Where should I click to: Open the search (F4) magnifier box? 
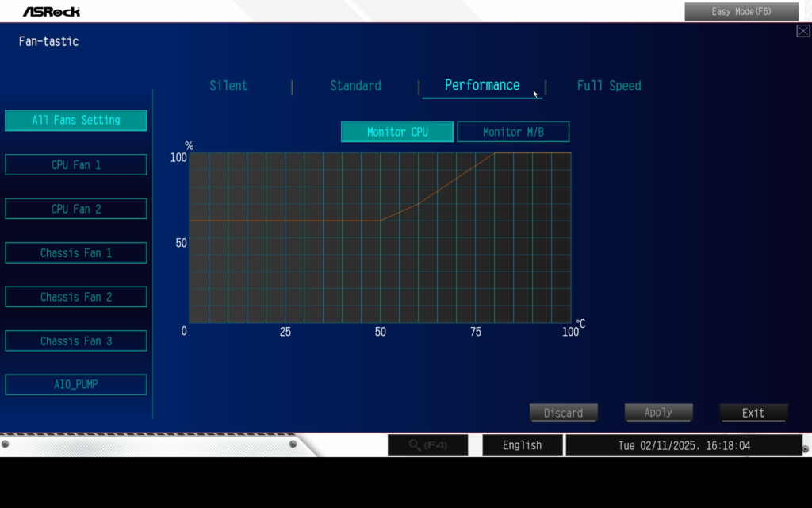(x=427, y=445)
